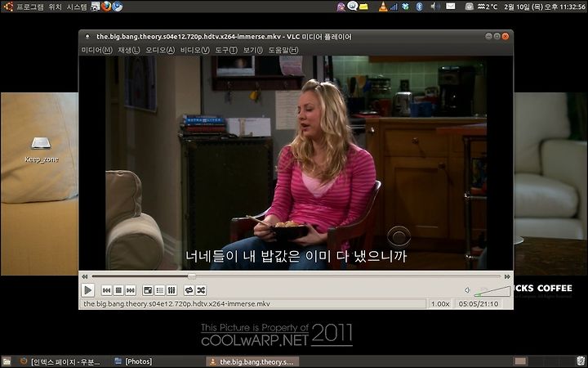The width and height of the screenshot is (588, 368).
Task: Click the VLC cone tray icon
Action: point(383,7)
